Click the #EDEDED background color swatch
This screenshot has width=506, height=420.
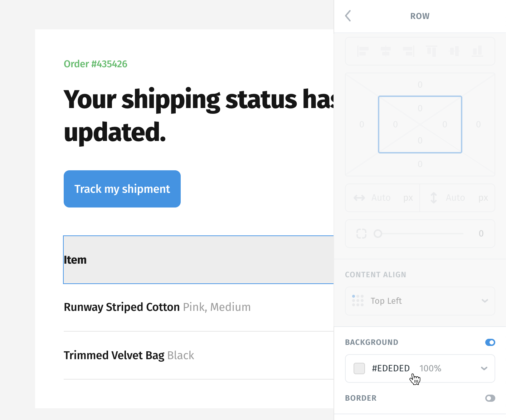pyautogui.click(x=359, y=368)
